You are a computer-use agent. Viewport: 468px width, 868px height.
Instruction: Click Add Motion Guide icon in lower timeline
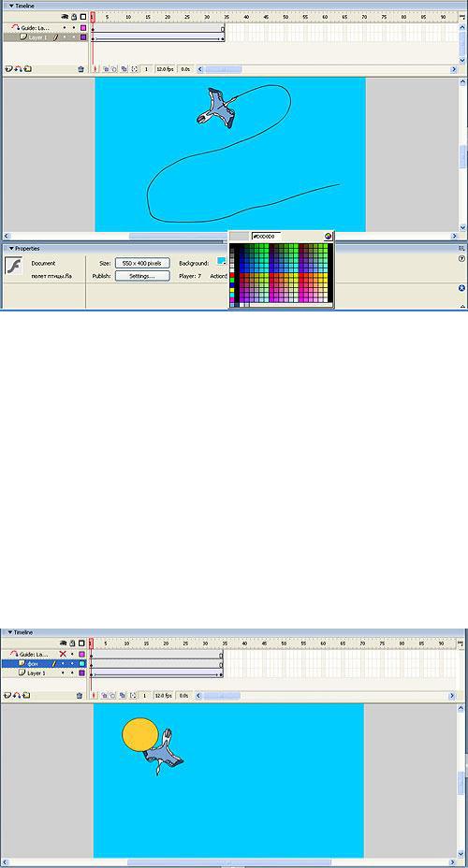17,696
